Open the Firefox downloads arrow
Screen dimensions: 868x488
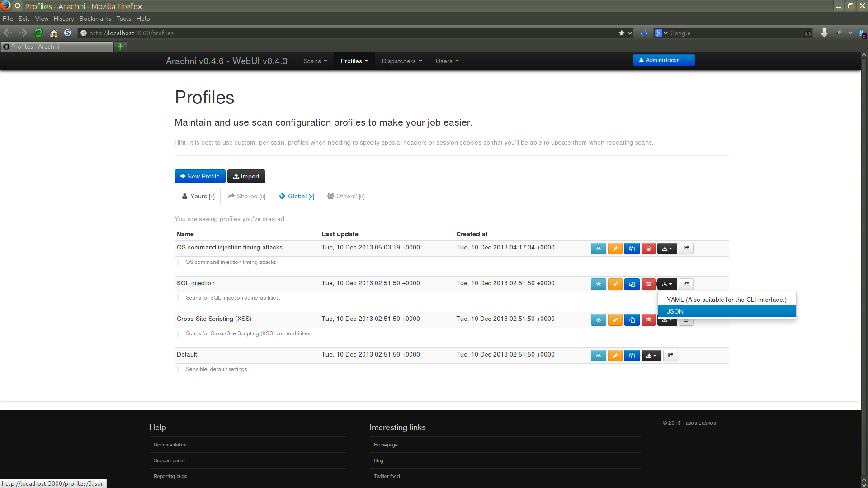tap(824, 33)
